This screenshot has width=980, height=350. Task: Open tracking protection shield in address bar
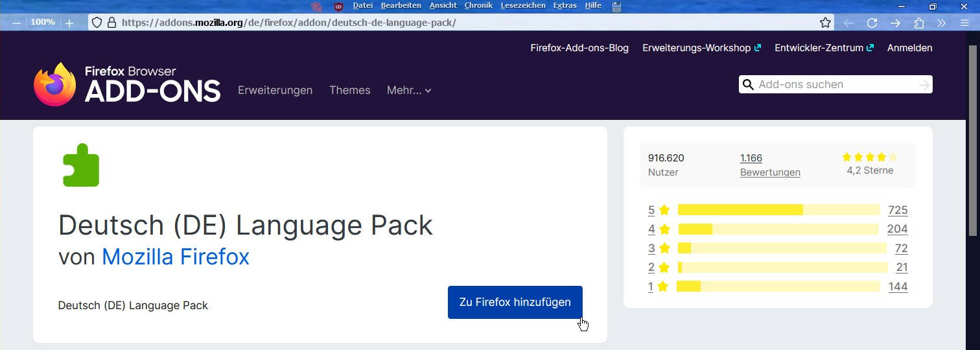tap(97, 23)
